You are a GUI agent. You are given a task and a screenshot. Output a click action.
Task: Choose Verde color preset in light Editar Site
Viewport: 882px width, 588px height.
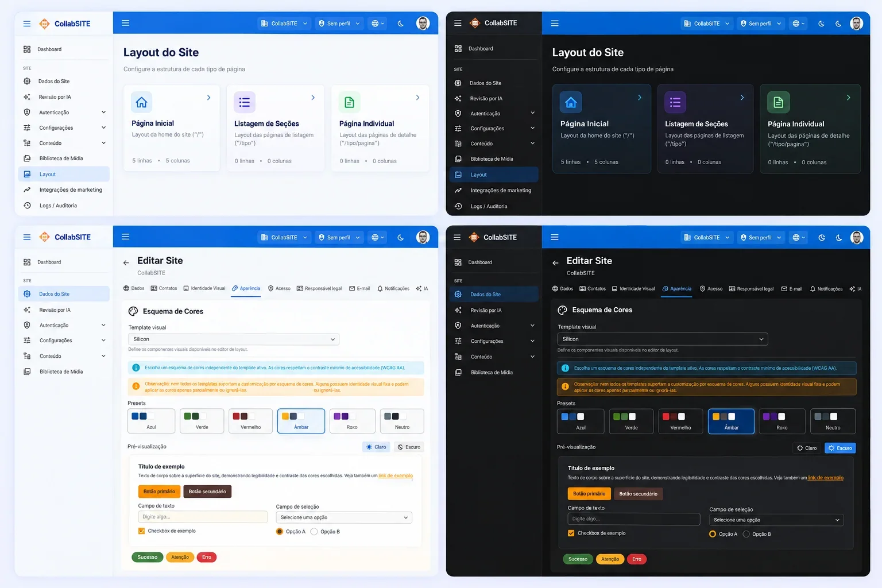[202, 421]
